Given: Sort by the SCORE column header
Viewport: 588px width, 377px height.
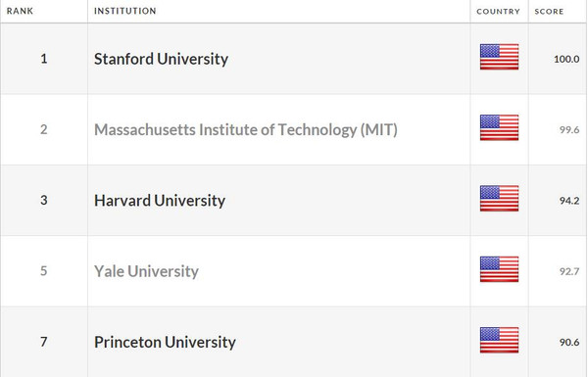Looking at the screenshot, I should pos(549,11).
